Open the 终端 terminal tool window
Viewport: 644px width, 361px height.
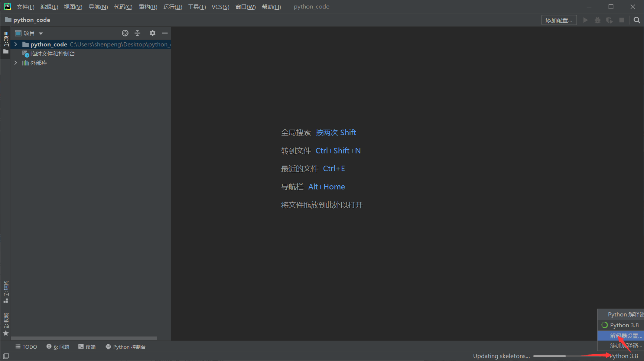[x=87, y=347]
